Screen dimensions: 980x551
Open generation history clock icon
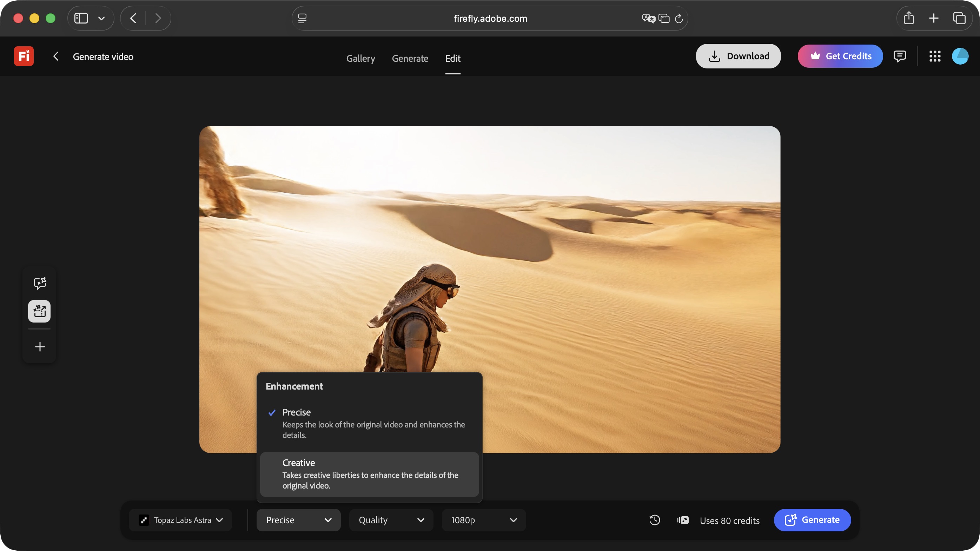click(654, 520)
